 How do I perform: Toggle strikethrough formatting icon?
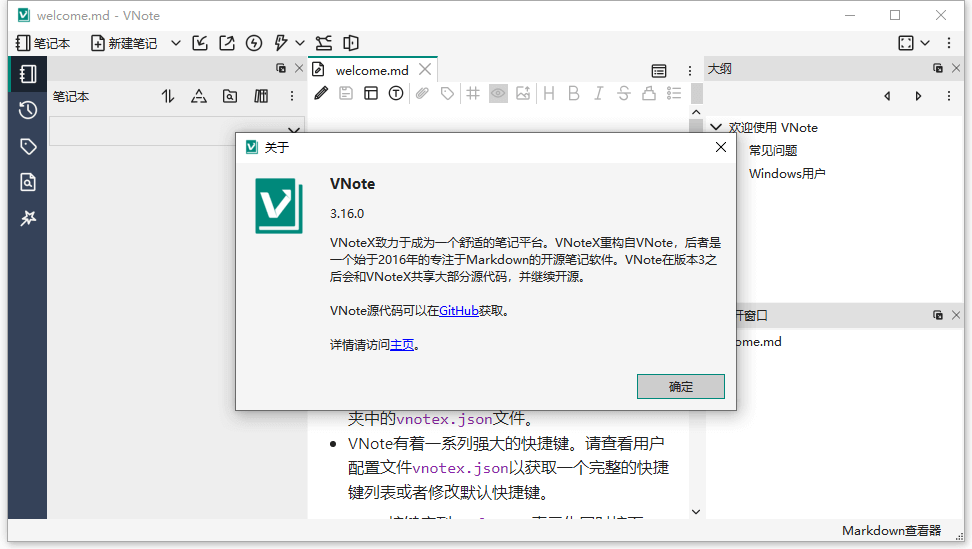coord(624,94)
